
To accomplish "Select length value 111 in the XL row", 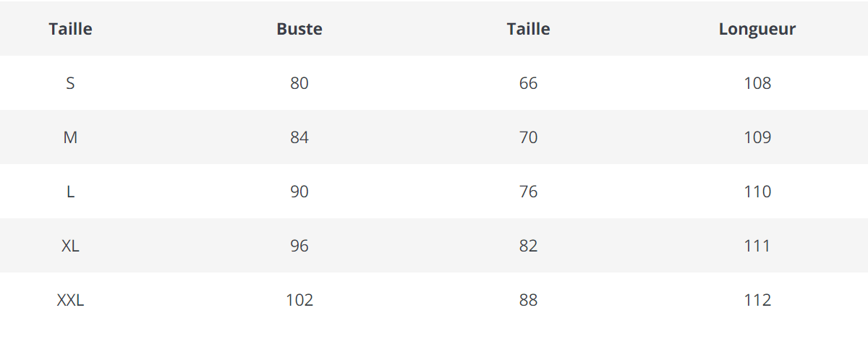I will click(x=757, y=246).
